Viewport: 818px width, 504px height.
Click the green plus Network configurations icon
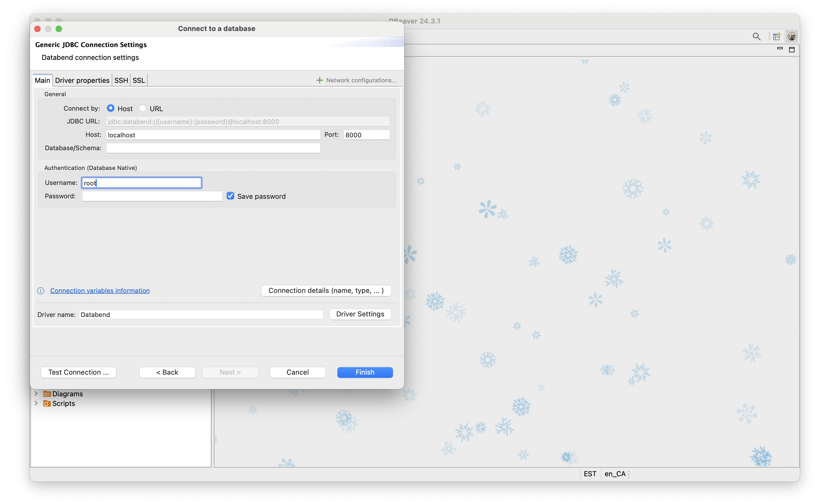click(319, 80)
